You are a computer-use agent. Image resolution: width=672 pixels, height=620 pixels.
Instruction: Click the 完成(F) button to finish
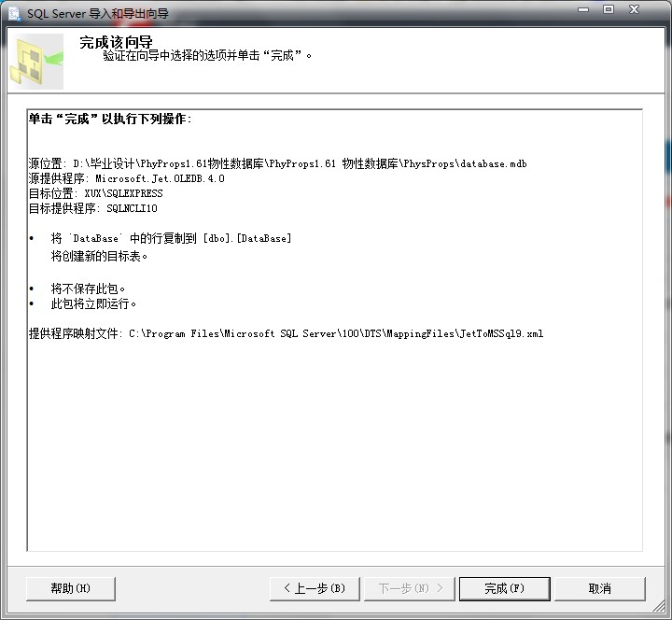[504, 588]
